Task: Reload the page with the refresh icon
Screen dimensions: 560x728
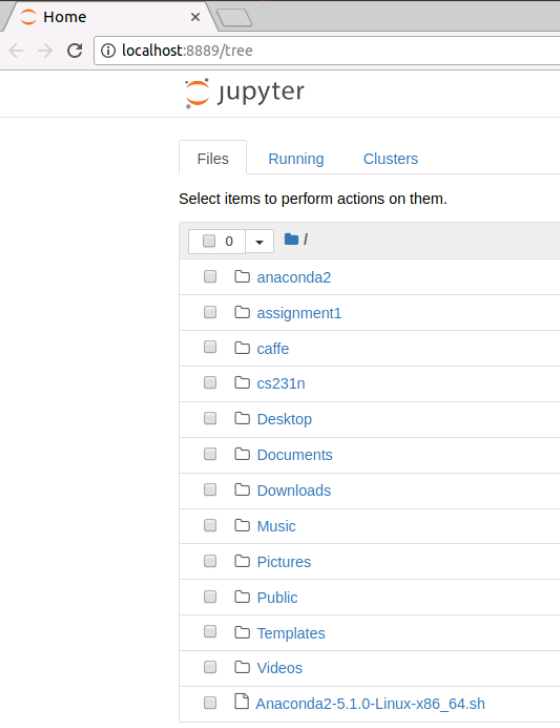Action: (x=75, y=50)
